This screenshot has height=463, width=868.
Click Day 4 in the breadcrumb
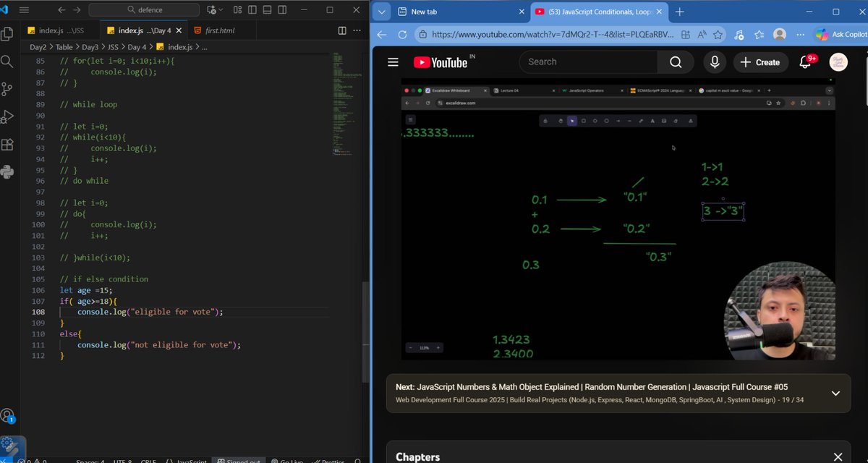pyautogui.click(x=137, y=47)
